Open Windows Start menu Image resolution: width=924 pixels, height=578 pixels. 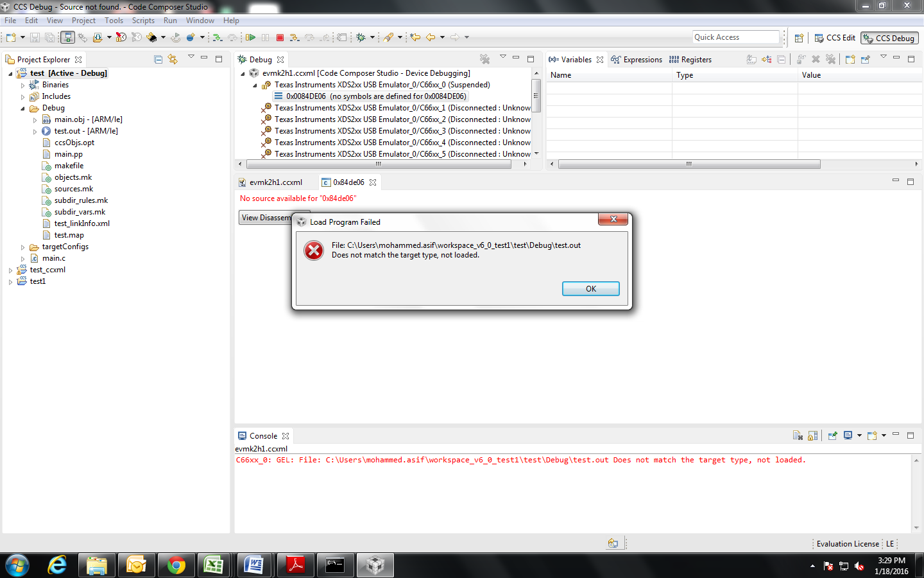tap(17, 565)
